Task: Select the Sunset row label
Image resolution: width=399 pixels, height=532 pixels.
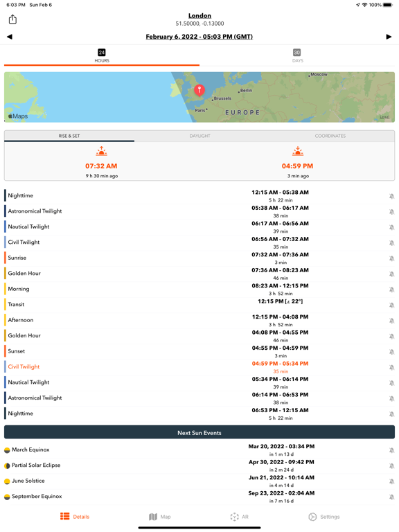Action: click(17, 351)
